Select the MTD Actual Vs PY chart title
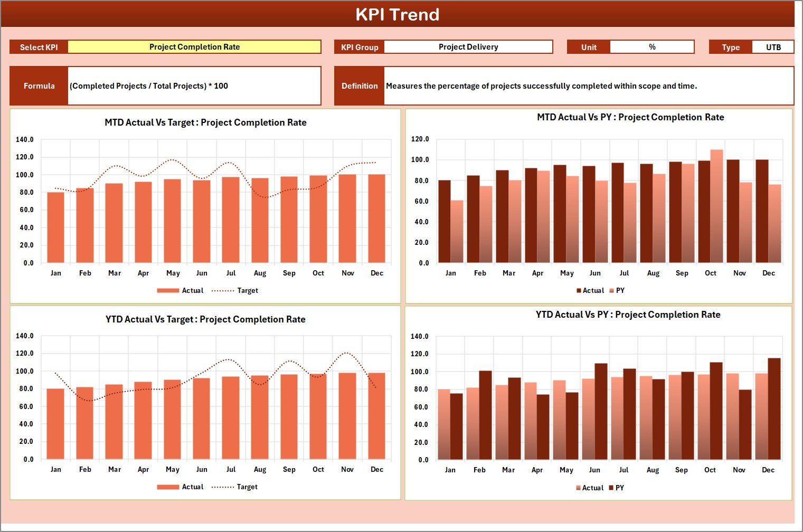This screenshot has height=532, width=803. [x=630, y=117]
